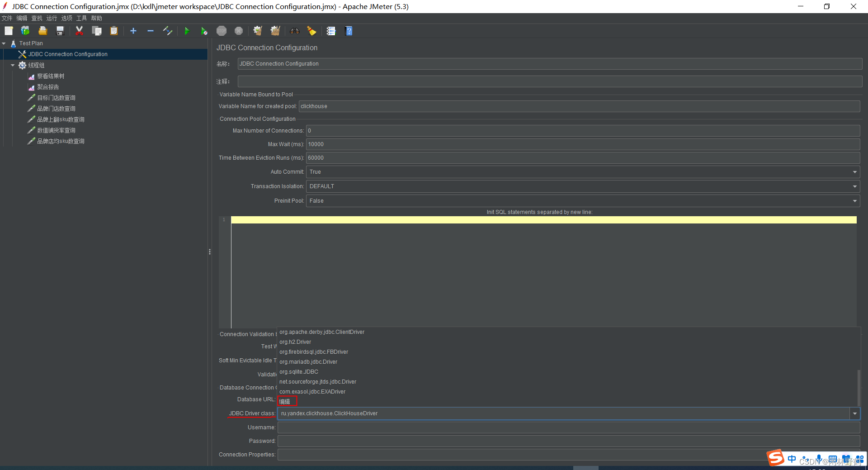This screenshot has height=470, width=868.
Task: Select 聚合报告 in the tree
Action: tap(48, 87)
